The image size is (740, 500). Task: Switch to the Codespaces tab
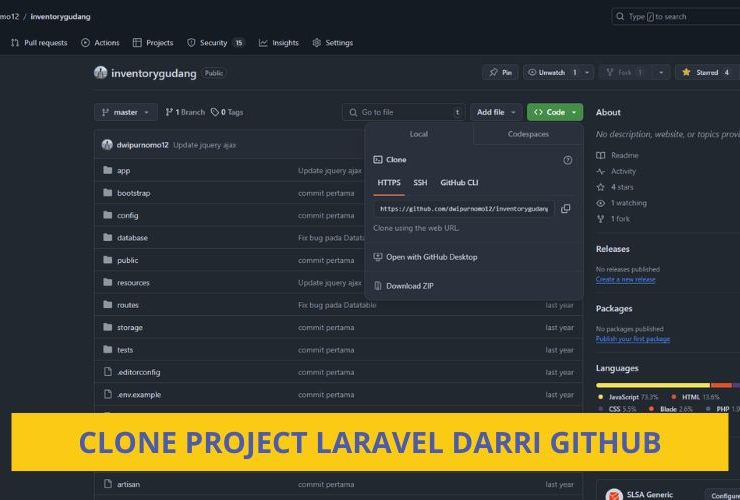[528, 134]
